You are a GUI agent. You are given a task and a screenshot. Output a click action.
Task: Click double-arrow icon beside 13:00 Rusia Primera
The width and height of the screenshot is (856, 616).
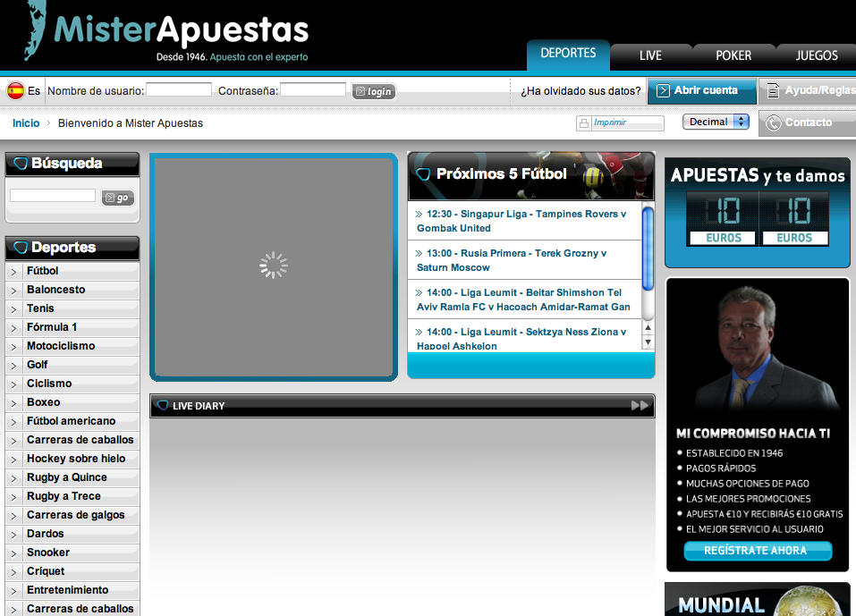(x=419, y=253)
